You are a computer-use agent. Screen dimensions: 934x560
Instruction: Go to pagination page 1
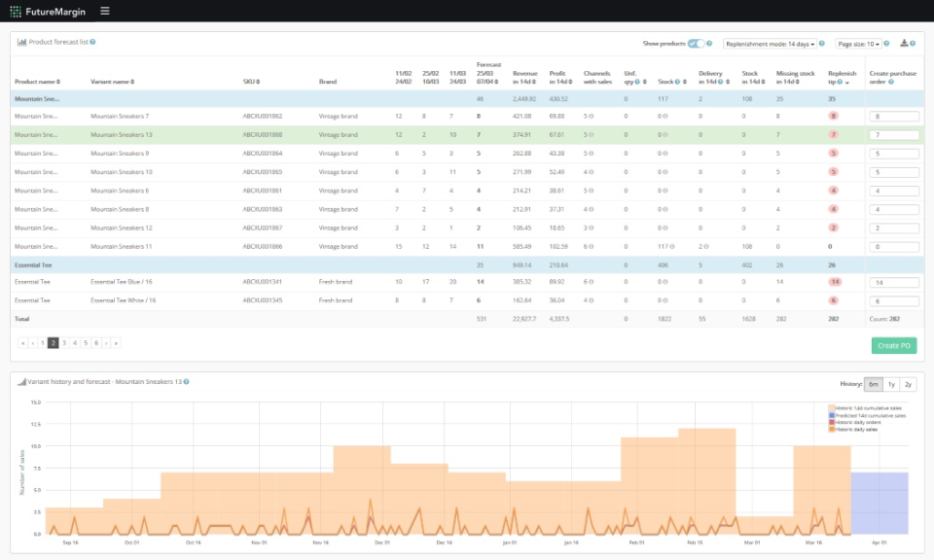click(x=42, y=343)
